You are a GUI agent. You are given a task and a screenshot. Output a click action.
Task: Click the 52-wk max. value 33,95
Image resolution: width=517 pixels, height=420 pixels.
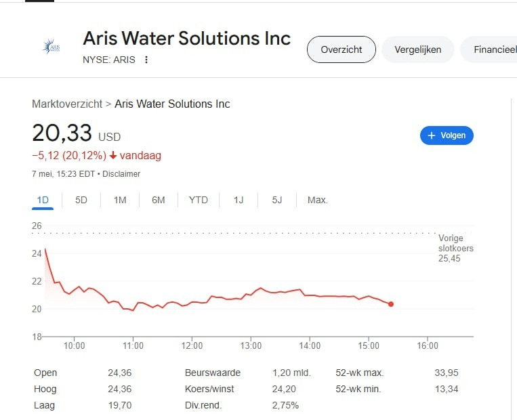447,373
